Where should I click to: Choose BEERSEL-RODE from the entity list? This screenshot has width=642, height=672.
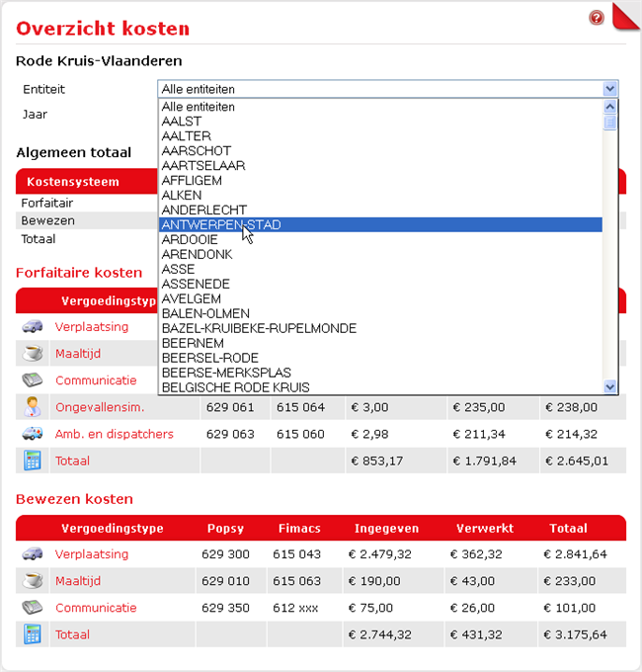[380, 358]
